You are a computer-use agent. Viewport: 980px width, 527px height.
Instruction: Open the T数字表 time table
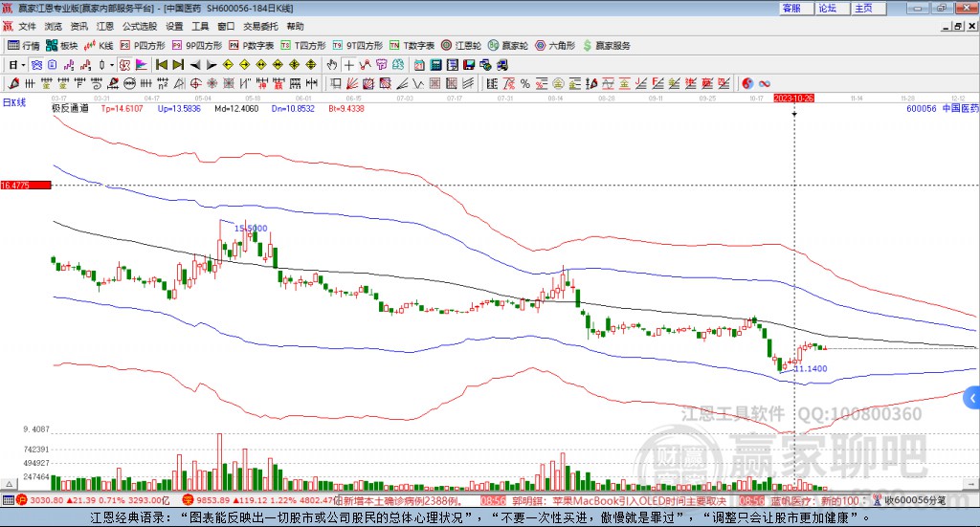(412, 46)
